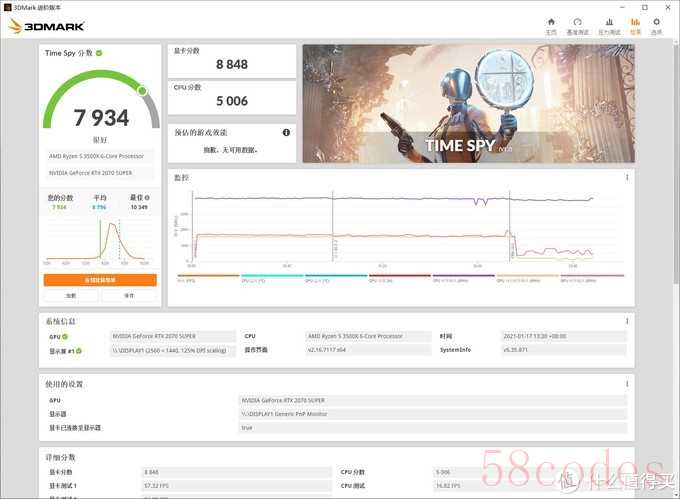Click the Save button under the orange button
This screenshot has width=680, height=499.
click(x=129, y=296)
